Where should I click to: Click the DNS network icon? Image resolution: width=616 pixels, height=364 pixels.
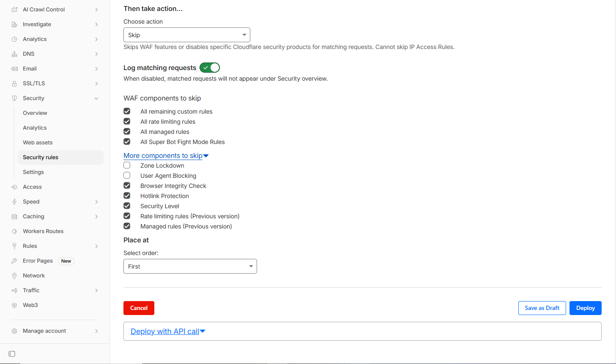tap(14, 54)
